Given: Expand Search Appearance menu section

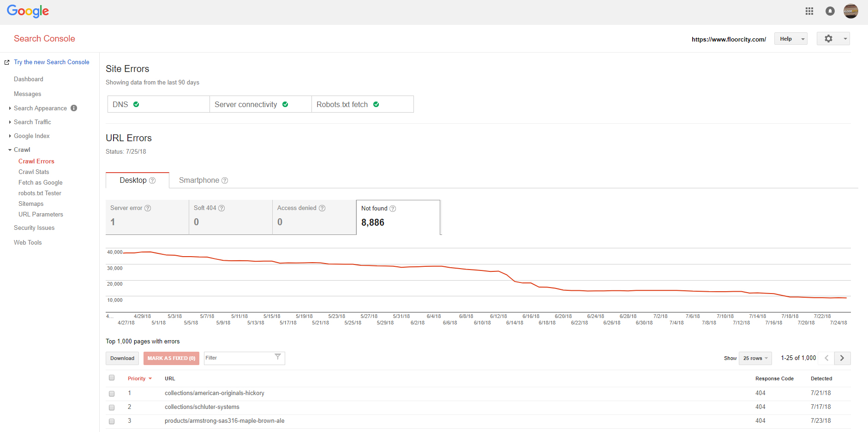Looking at the screenshot, I should (10, 108).
